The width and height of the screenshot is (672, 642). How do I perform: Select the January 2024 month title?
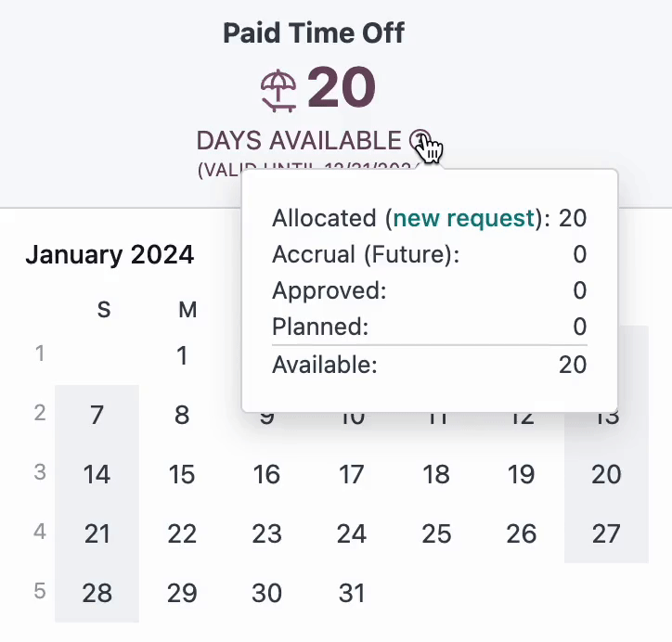110,254
